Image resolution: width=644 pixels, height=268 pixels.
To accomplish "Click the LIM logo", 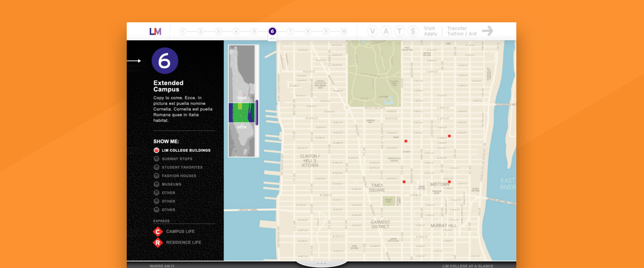I will (155, 31).
